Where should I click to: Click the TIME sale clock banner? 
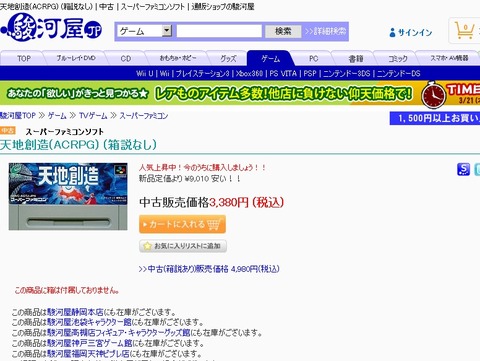[450, 94]
